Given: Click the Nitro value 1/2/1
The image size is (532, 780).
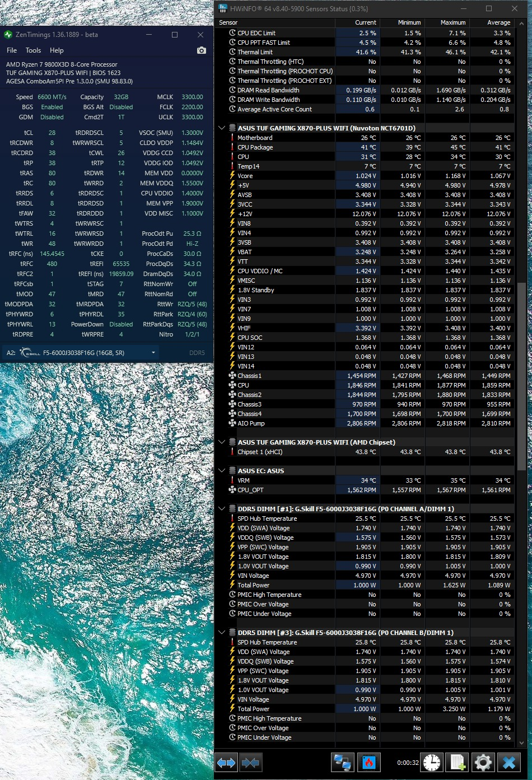Looking at the screenshot, I should (x=192, y=334).
